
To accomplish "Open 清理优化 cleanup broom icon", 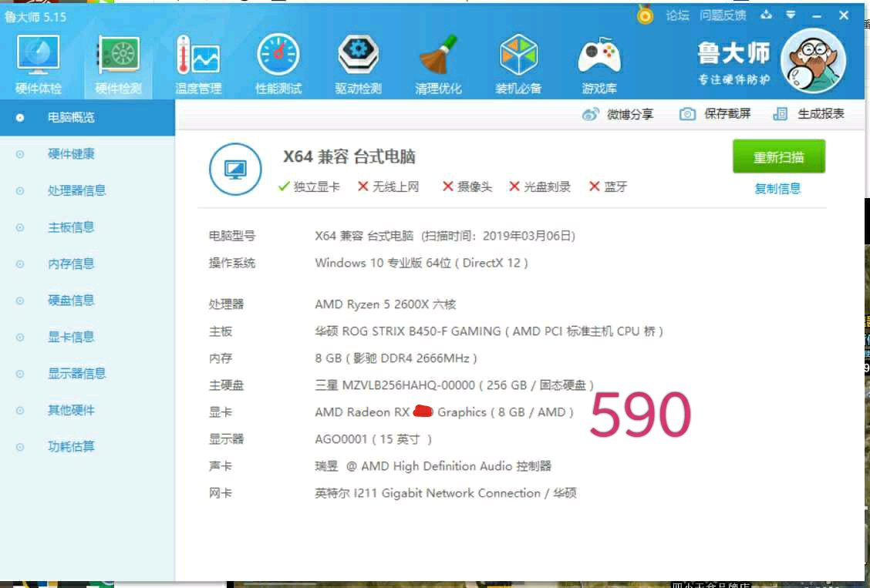I will [x=438, y=64].
